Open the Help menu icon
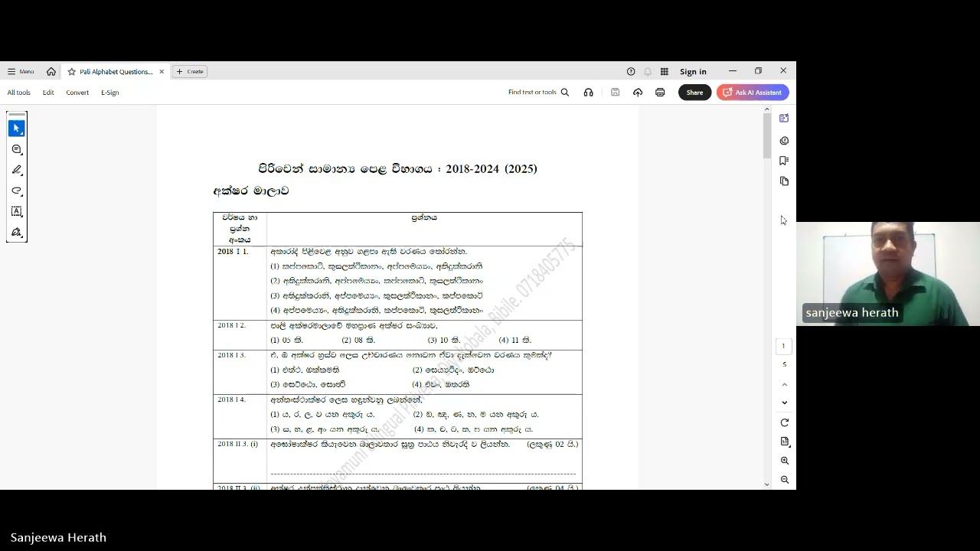This screenshot has height=551, width=980. (631, 71)
